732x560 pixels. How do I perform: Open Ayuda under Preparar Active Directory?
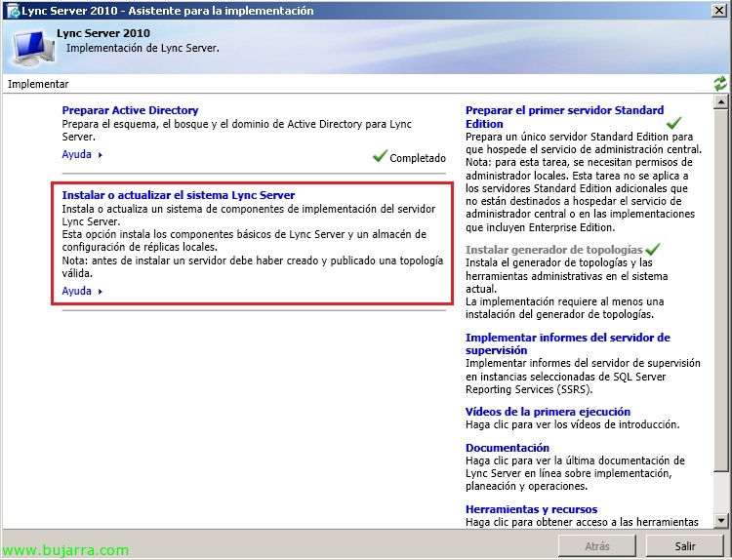76,154
